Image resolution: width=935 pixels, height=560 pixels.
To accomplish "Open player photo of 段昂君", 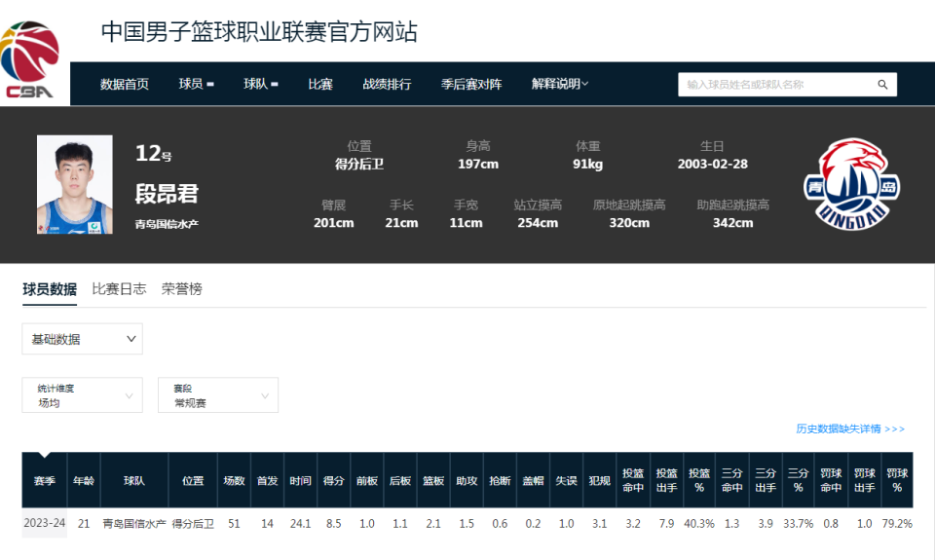I will 75,184.
